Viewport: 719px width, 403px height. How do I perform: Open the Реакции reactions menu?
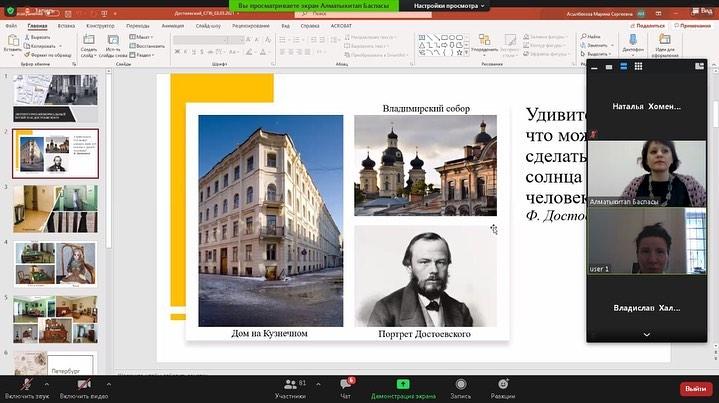502,387
